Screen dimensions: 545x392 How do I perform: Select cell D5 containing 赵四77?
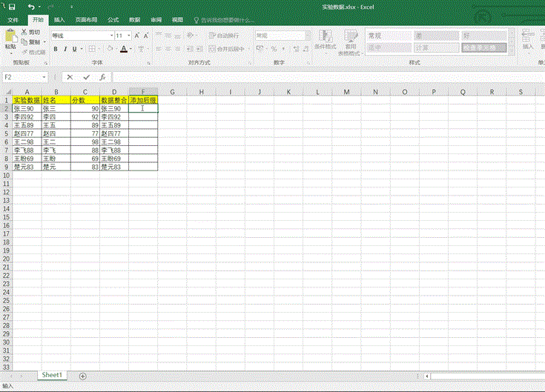[113, 133]
